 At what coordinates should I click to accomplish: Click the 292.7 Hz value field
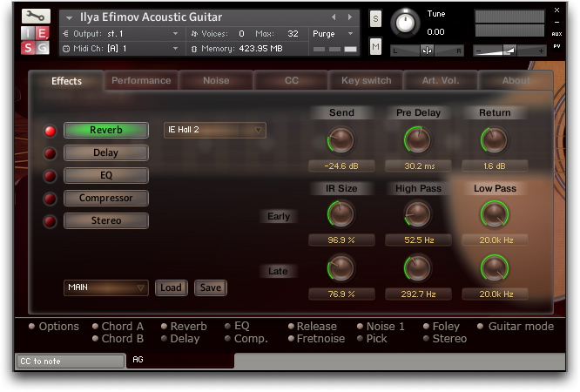point(418,294)
